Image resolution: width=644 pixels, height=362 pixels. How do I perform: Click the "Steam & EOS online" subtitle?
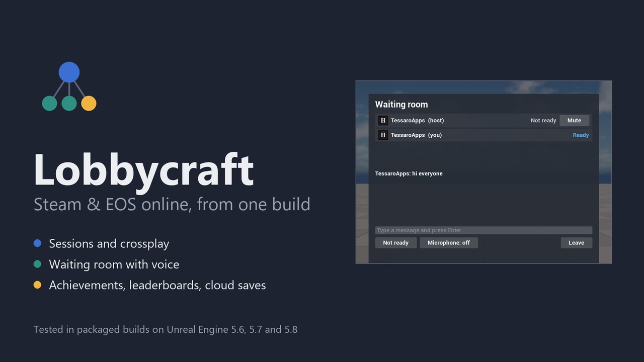pos(172,204)
